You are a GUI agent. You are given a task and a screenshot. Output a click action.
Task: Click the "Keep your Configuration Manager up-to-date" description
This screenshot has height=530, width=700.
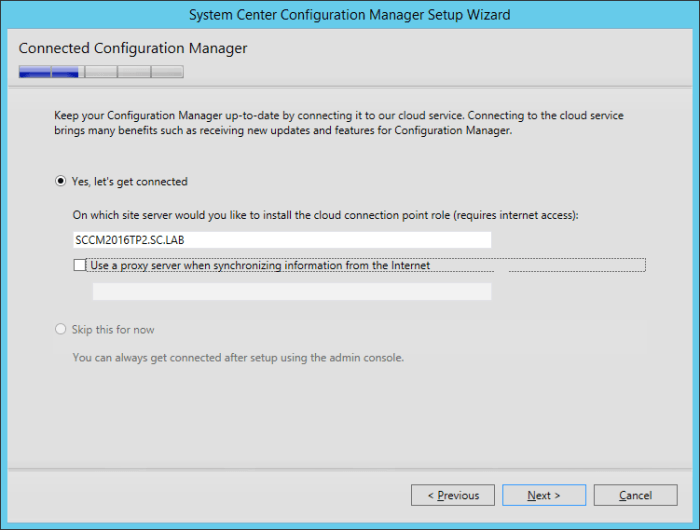pyautogui.click(x=339, y=123)
